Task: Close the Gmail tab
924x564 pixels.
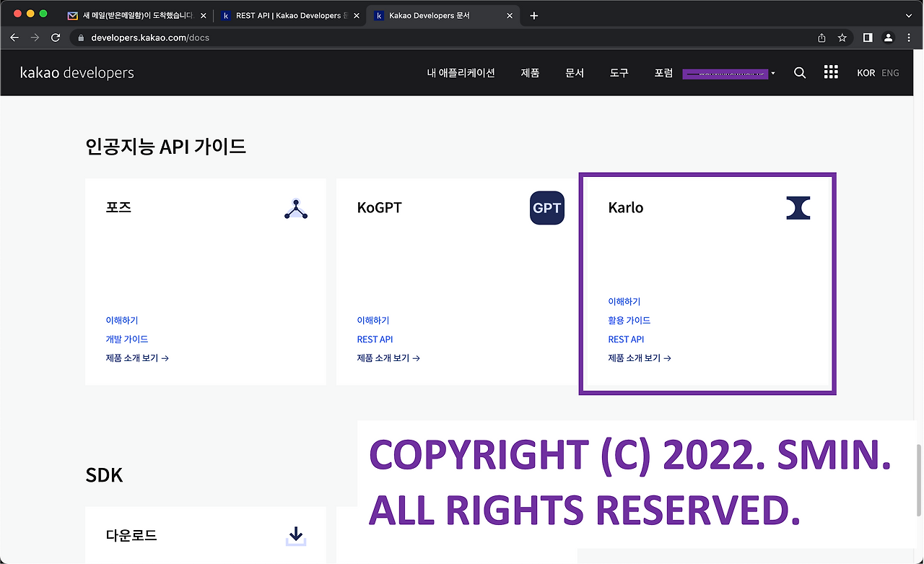Action: click(203, 15)
